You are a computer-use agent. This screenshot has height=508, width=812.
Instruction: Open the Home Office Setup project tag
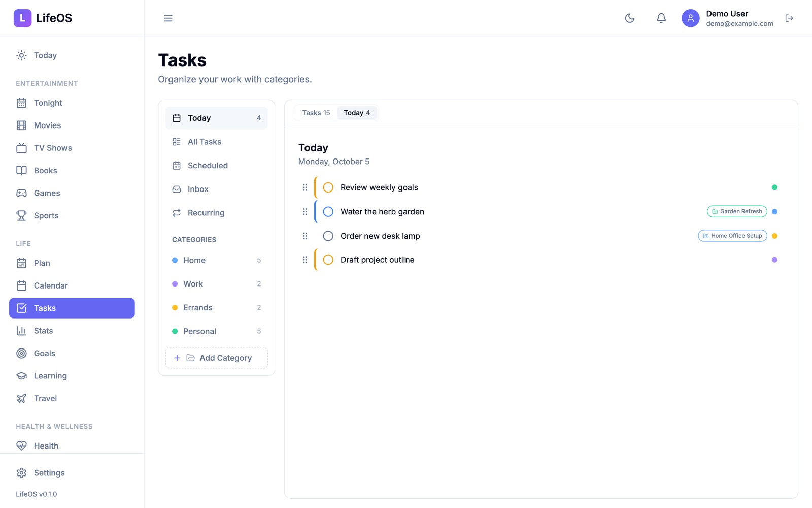coord(732,236)
